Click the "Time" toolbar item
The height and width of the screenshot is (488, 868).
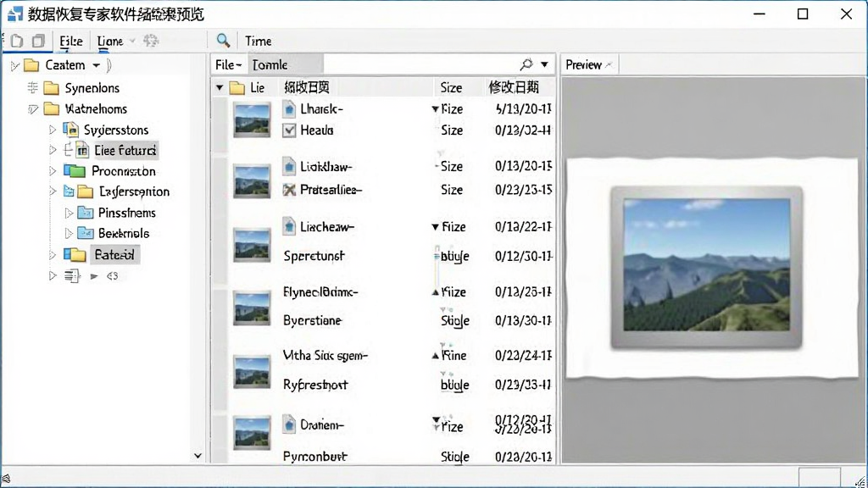pyautogui.click(x=258, y=41)
